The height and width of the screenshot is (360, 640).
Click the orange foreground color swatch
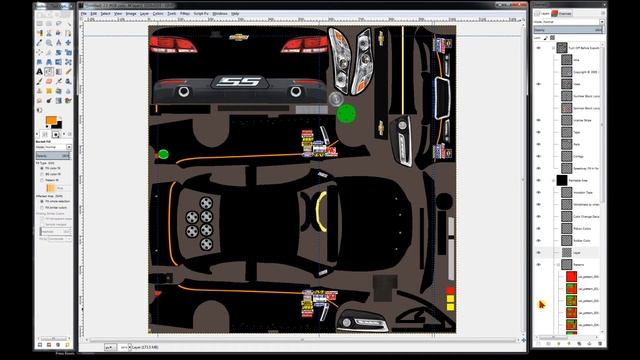click(51, 120)
